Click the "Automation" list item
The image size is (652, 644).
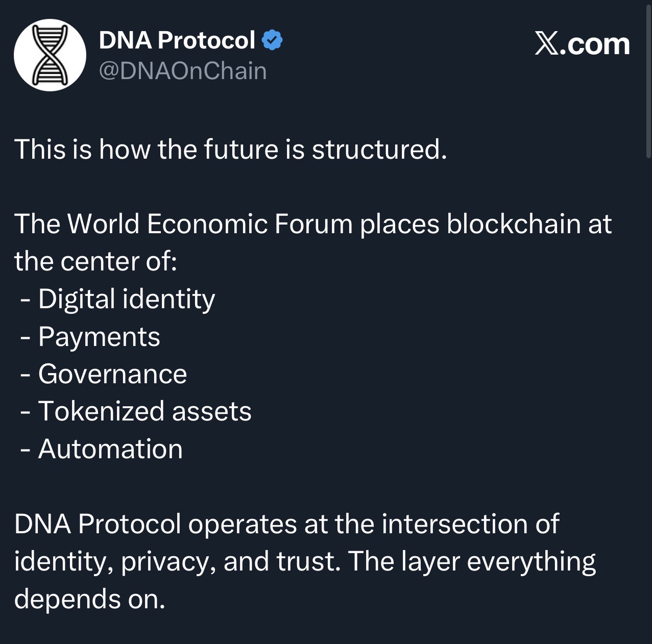110,449
